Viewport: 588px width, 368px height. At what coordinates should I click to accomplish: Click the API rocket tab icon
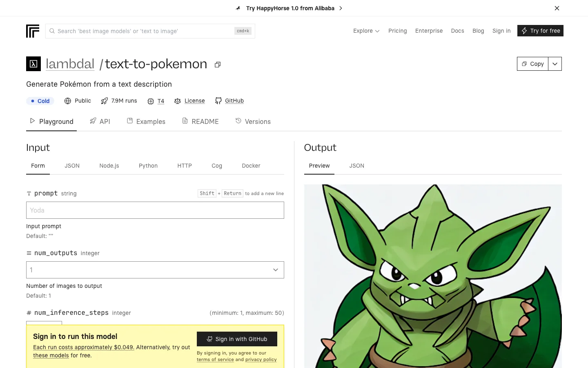point(93,121)
